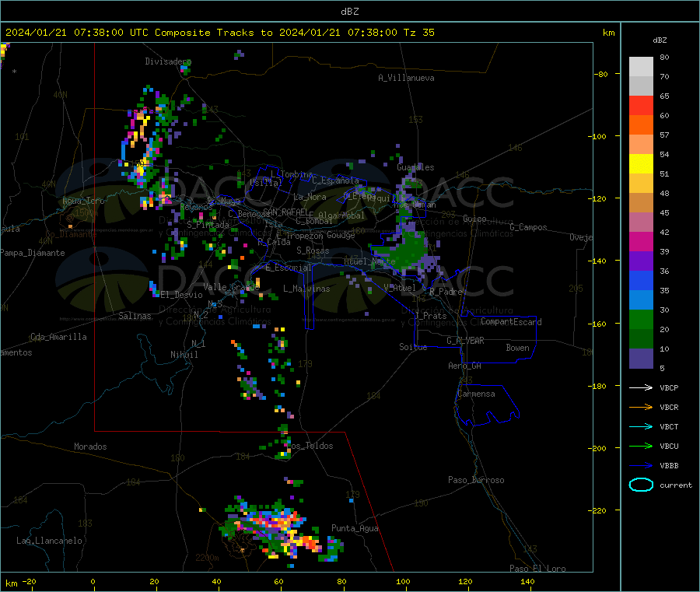This screenshot has height=592, width=700.
Task: Click the green VBCU arrow icon
Action: click(641, 446)
